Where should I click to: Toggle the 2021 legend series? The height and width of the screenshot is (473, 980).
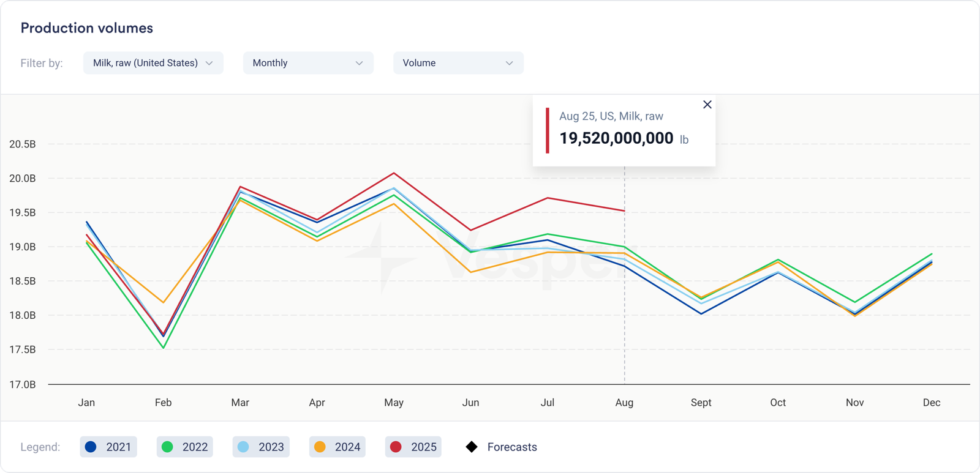[x=108, y=447]
